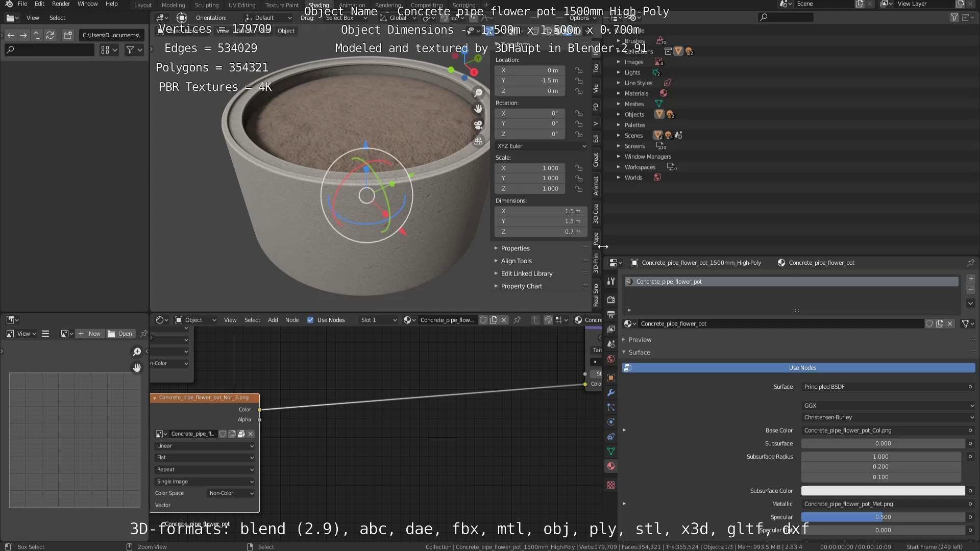Open the Scene properties tab

tap(611, 344)
